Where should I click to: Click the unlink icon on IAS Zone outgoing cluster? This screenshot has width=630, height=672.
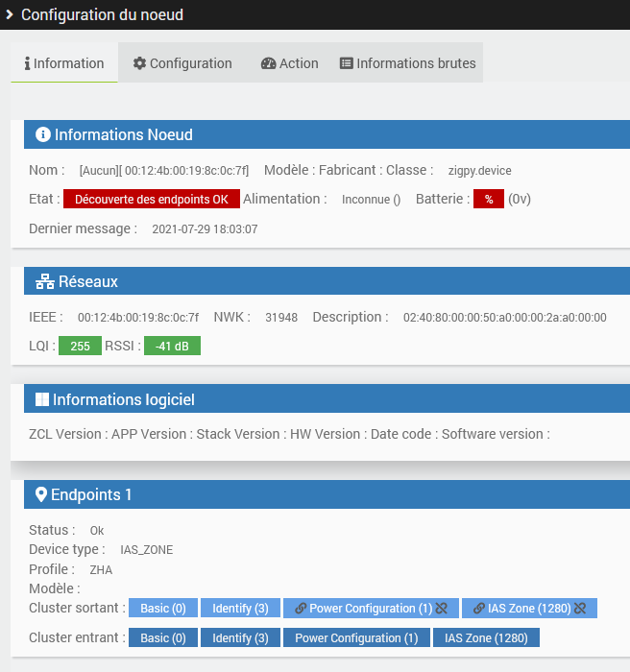point(580,608)
